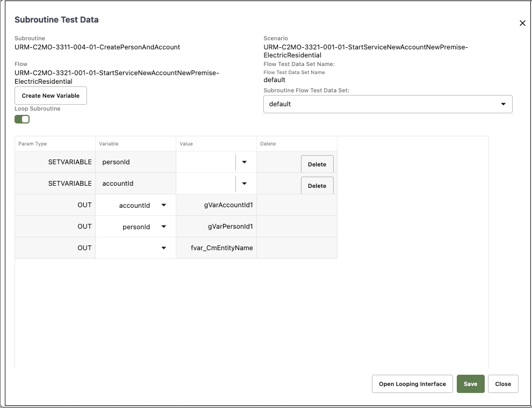
Task: Click the accountId SETVARIABLE value input field
Action: pyautogui.click(x=206, y=183)
